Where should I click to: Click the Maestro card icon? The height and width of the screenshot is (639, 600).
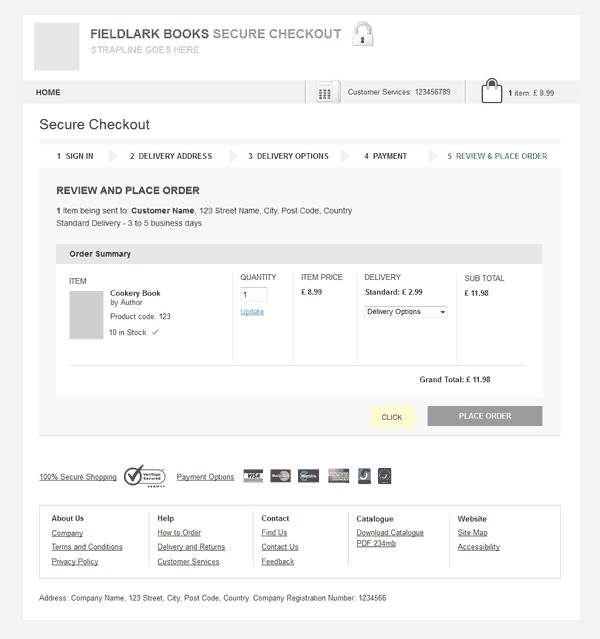(308, 476)
